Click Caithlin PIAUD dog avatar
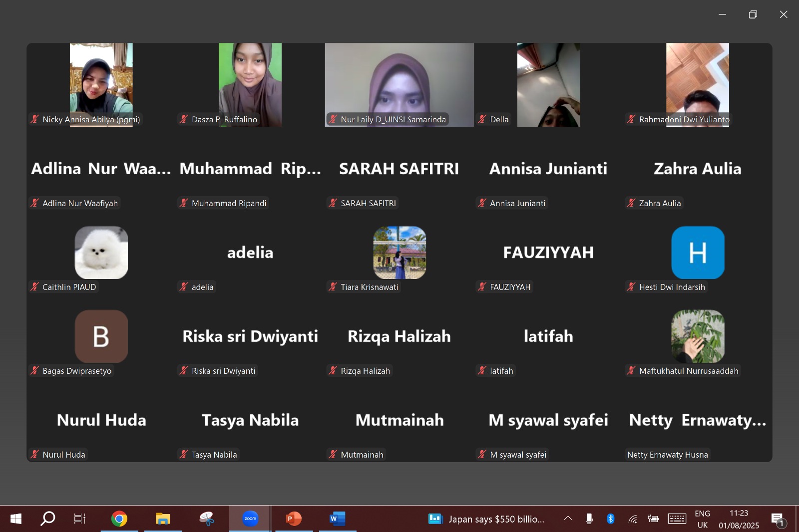 [x=101, y=253]
